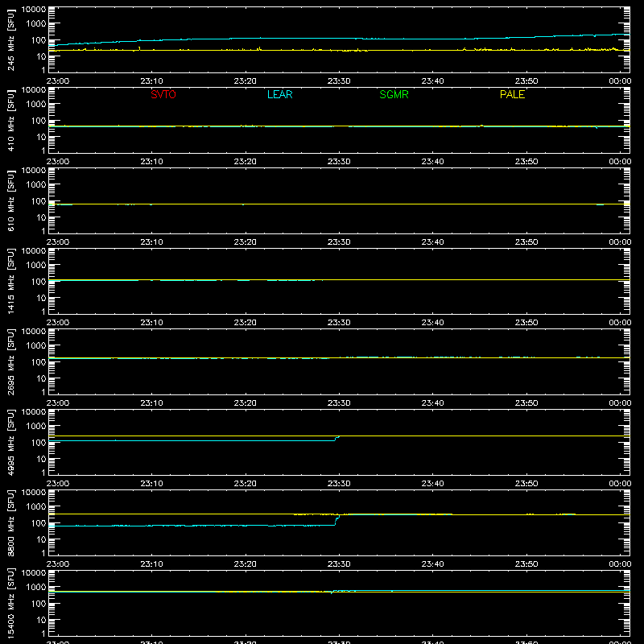
Task: Click 23:10 time label under 610 MHz panel
Action: tap(151, 242)
